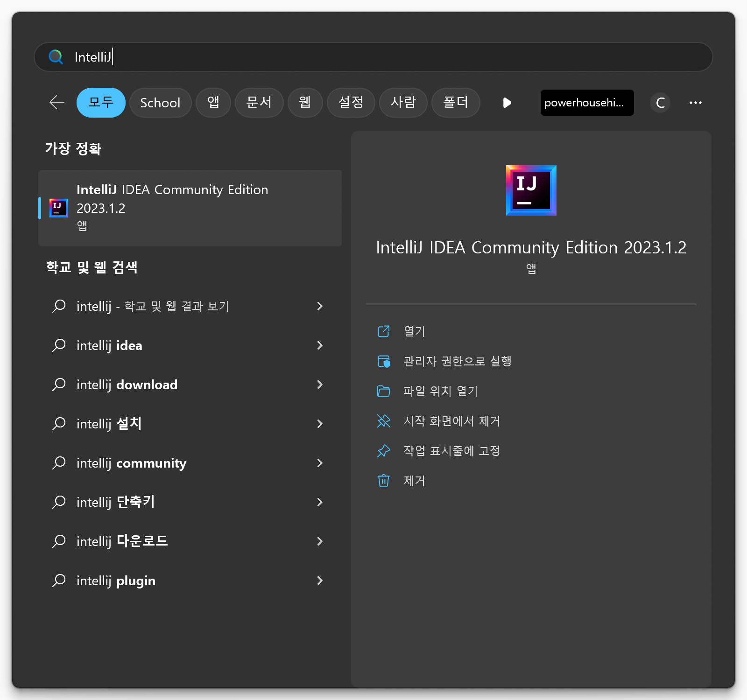Screen dimensions: 747x700
Task: Click the trash can uninstall icon
Action: coord(384,481)
